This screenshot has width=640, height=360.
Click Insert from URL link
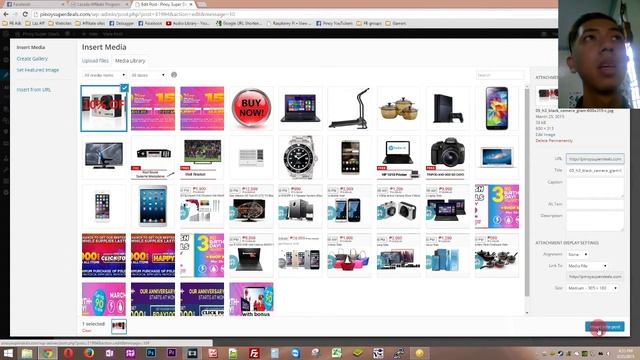tap(34, 89)
